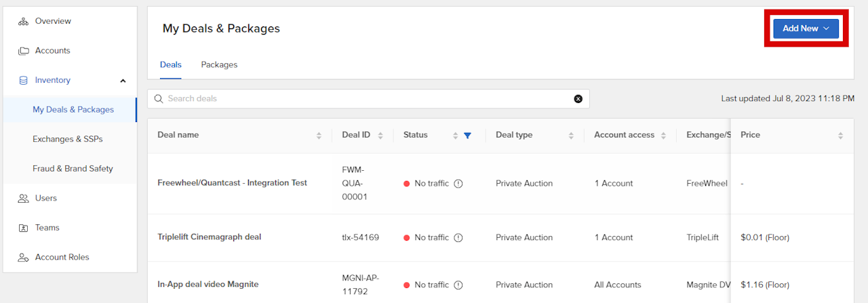Sort the table by Deal name
The image size is (868, 303).
click(x=319, y=136)
